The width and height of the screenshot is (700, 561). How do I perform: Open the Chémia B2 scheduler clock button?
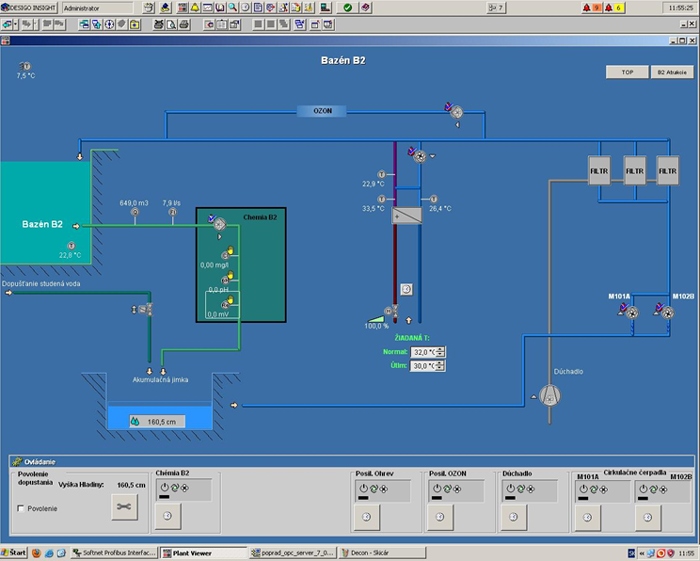[168, 516]
